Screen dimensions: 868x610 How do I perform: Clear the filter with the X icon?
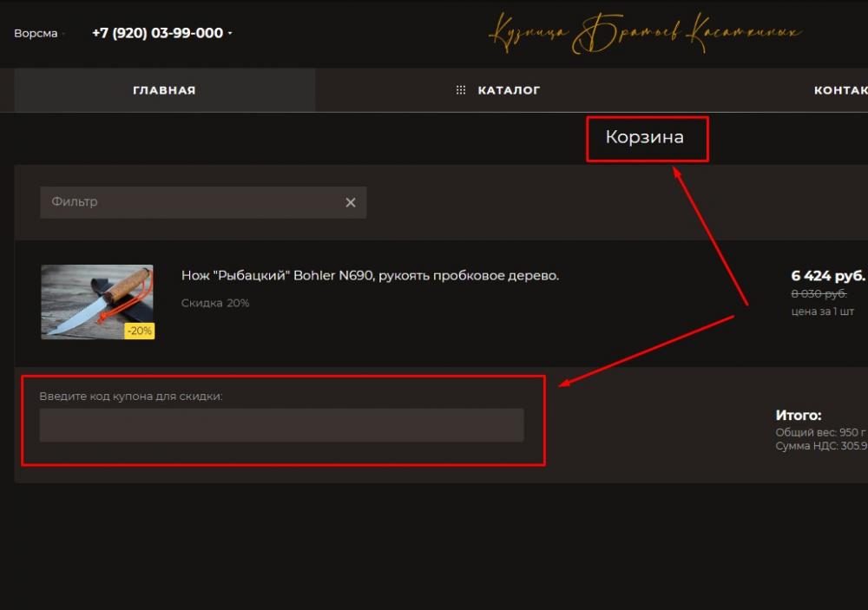[351, 202]
